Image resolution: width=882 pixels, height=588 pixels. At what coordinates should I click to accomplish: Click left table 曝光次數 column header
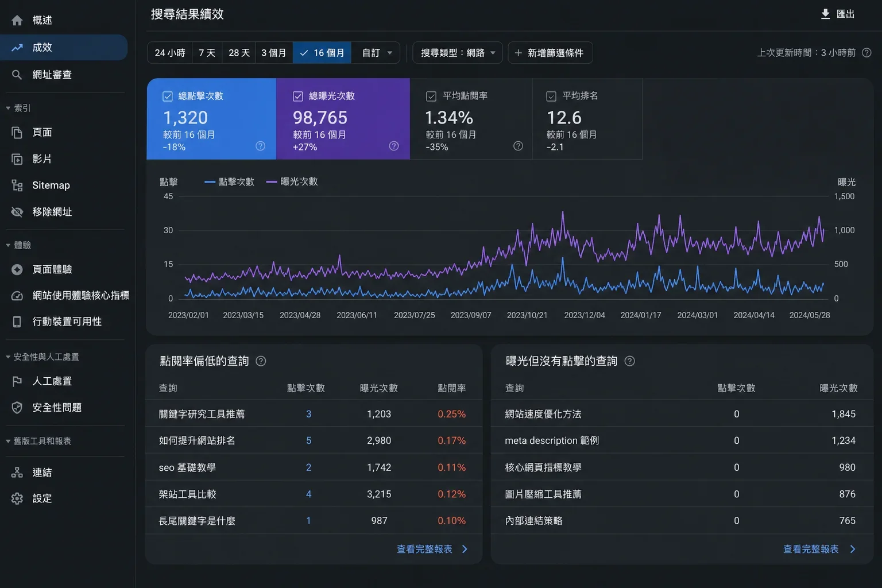[x=379, y=388]
